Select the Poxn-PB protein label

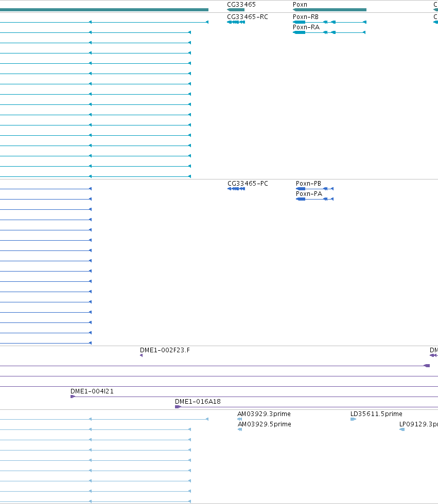pyautogui.click(x=308, y=184)
